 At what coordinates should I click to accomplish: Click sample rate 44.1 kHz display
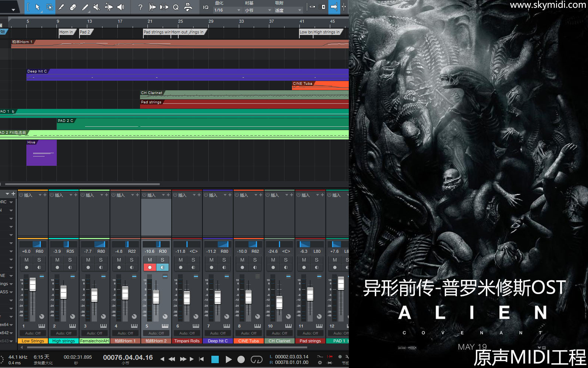[18, 357]
